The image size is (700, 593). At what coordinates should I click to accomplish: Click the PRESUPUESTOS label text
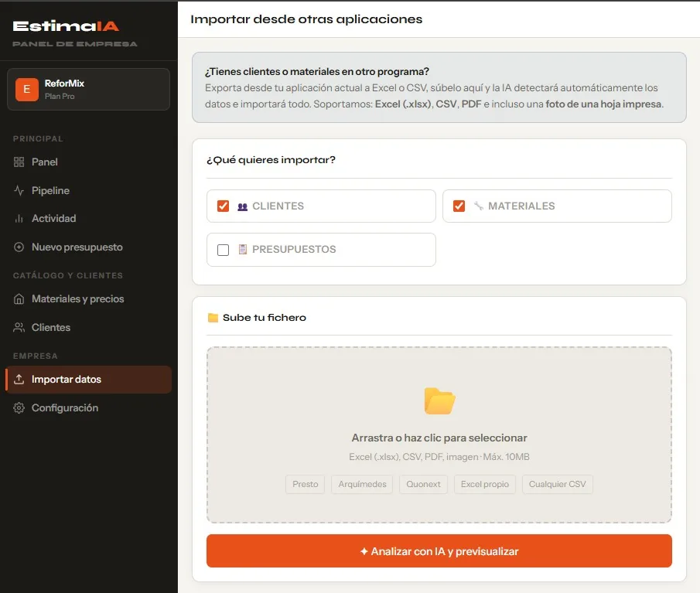pos(294,250)
